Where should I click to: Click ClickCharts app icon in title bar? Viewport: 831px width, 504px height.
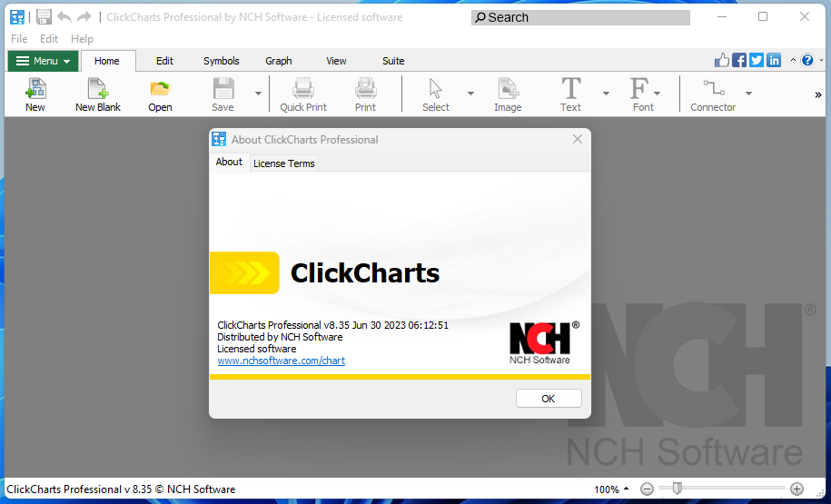17,17
